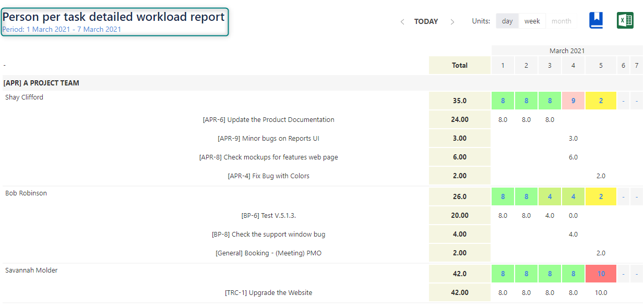Open task APR-6 Update the Product Documentation

point(268,120)
